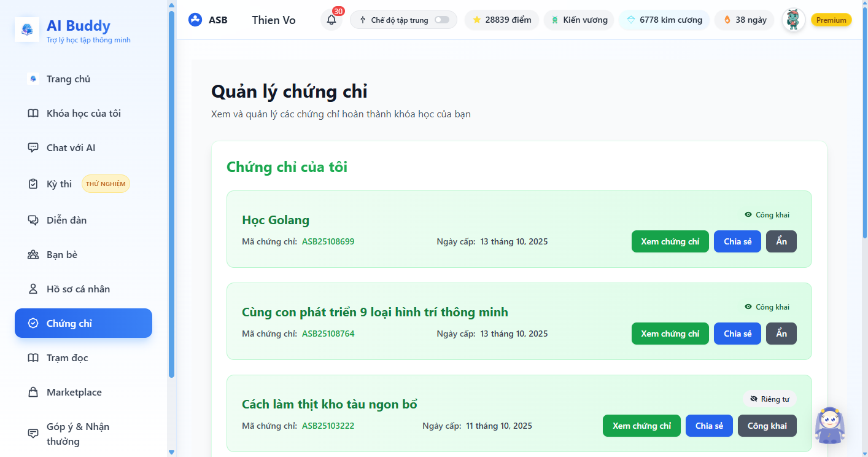The width and height of the screenshot is (868, 457).
Task: Open Marketplace menu item
Action: [83, 393]
